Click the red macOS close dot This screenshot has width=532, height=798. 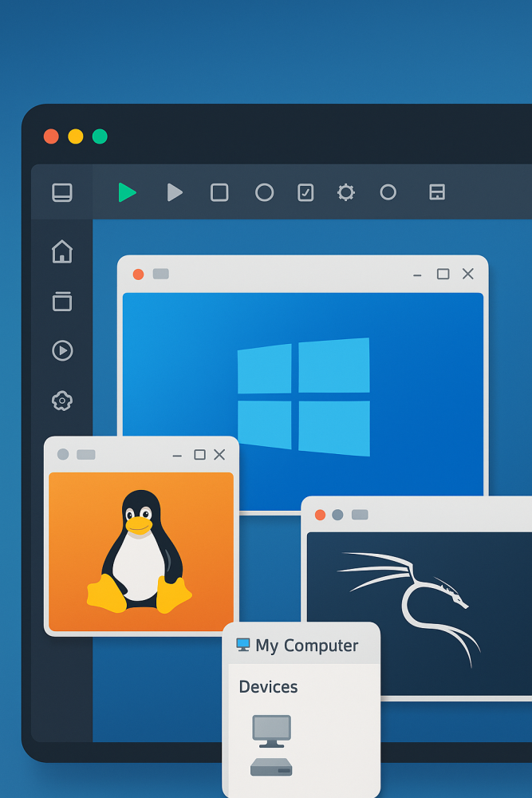(51, 136)
